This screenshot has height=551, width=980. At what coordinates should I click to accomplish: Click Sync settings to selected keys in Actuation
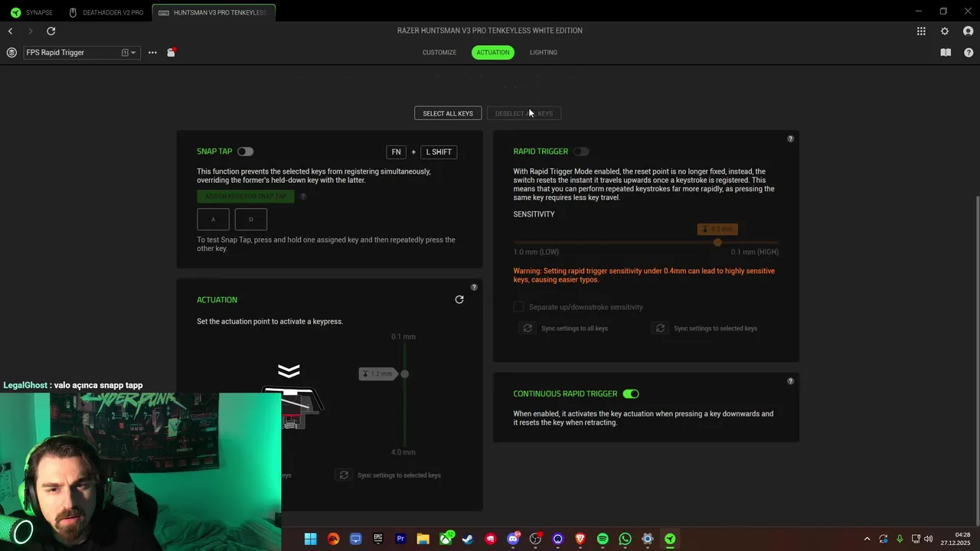click(x=390, y=475)
